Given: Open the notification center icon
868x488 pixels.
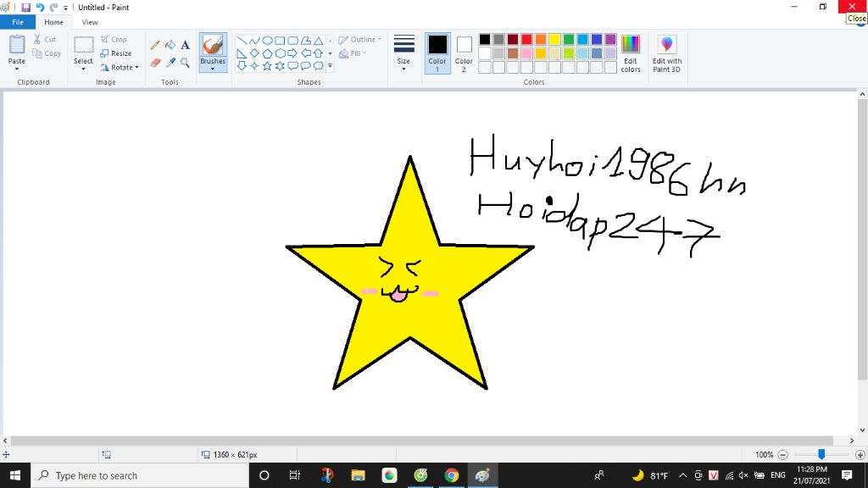Looking at the screenshot, I should [x=847, y=475].
